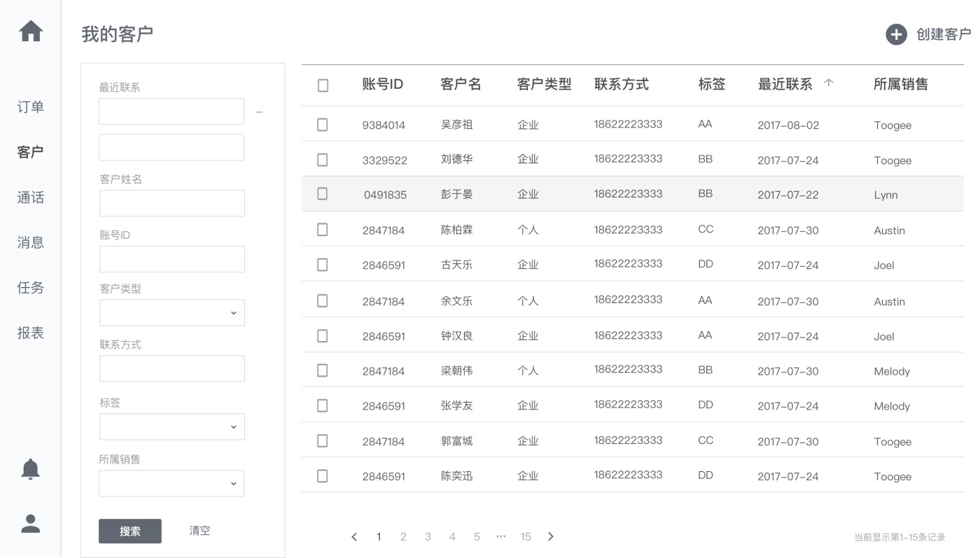Click account ID 9384014
This screenshot has width=980, height=558.
[384, 125]
